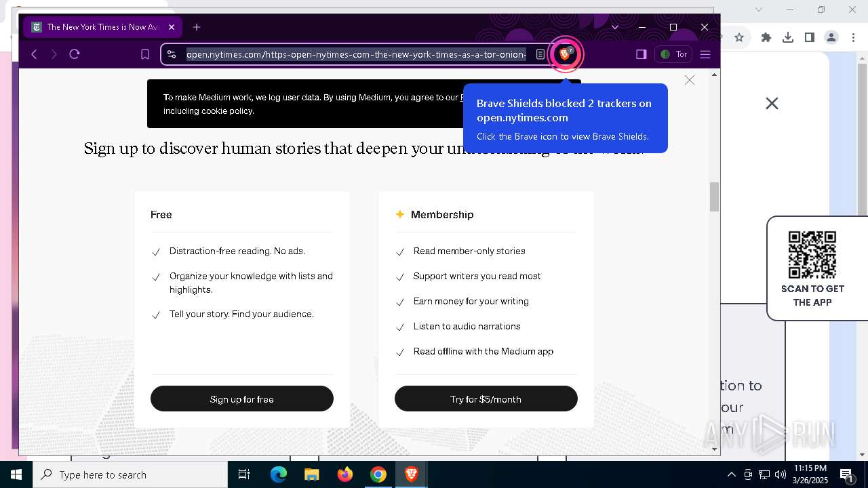Toggle the Brave sidebar panel
The image size is (868, 488).
(641, 54)
